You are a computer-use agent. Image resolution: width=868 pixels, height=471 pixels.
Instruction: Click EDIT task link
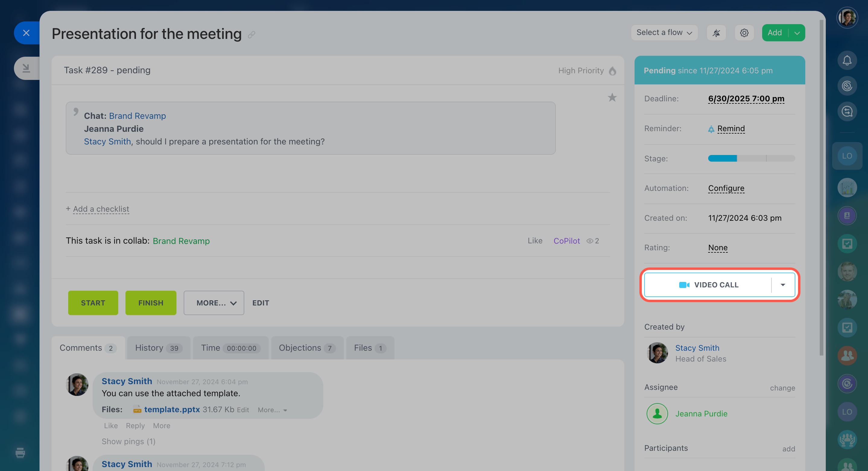coord(261,303)
